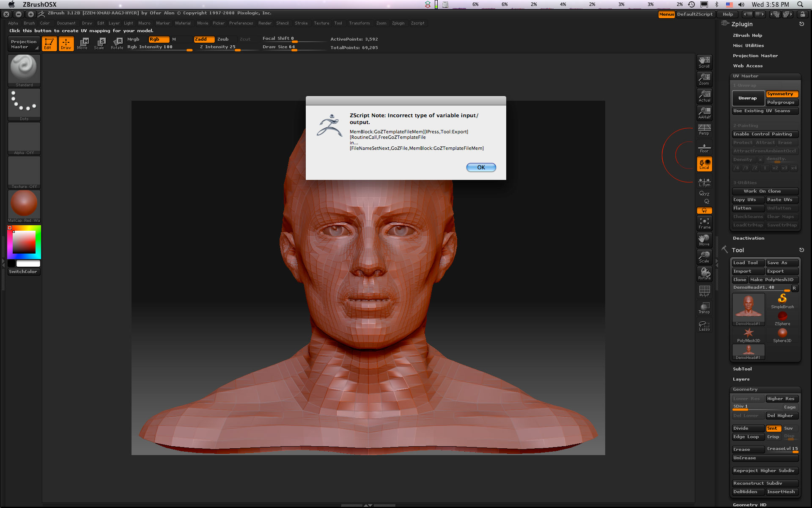Open the Zplugin menu

(x=398, y=23)
